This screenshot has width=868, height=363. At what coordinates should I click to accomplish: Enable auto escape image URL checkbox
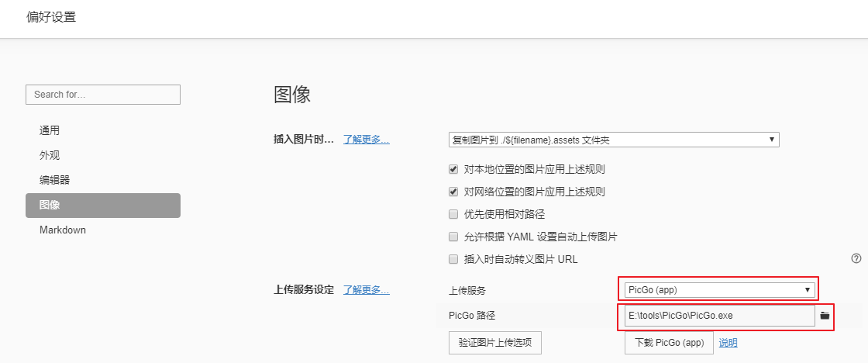(453, 259)
